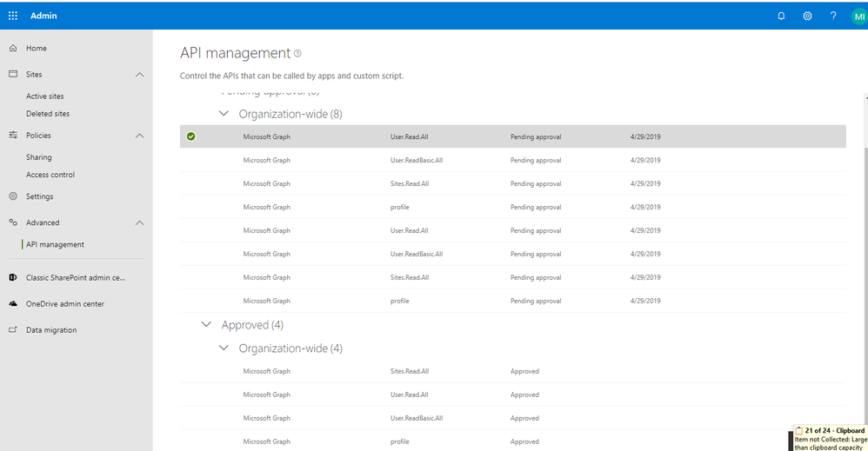Collapse the Sites section chevron
The width and height of the screenshot is (868, 451).
pyautogui.click(x=139, y=75)
